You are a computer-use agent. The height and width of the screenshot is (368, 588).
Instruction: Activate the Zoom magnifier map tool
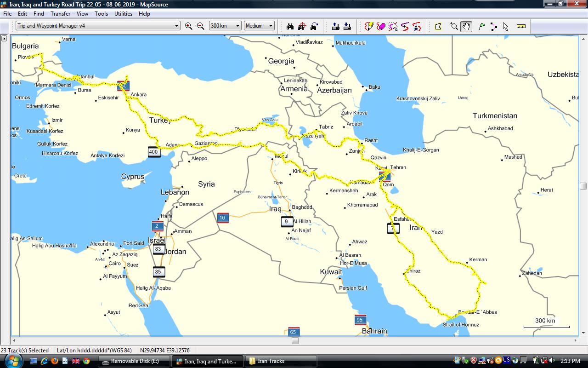(454, 26)
